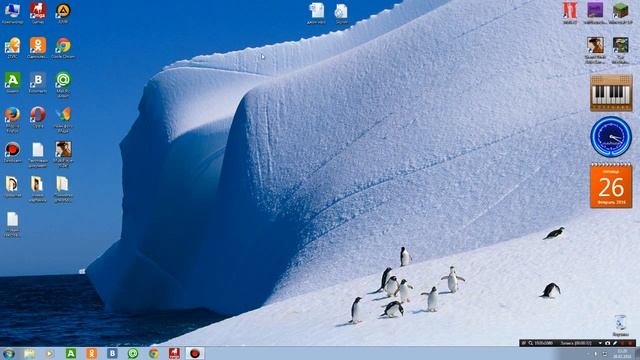Image resolution: width=640 pixels, height=360 pixels.
Task: Open the Windows Start button
Action: coord(9,353)
